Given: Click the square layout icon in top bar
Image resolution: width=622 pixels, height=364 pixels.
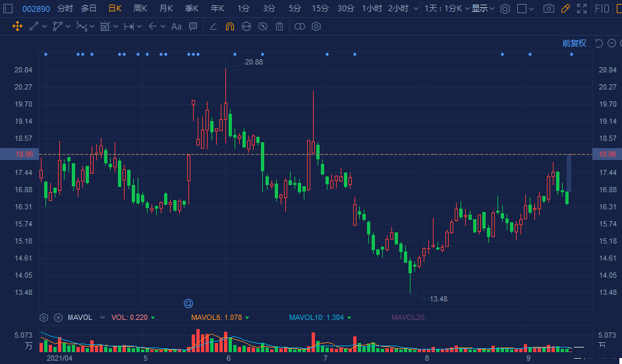Looking at the screenshot, I should 522,9.
